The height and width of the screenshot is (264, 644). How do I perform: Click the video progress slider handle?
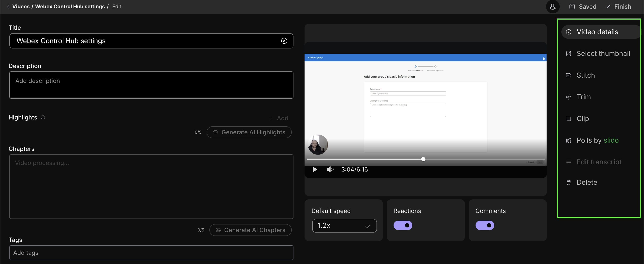423,159
